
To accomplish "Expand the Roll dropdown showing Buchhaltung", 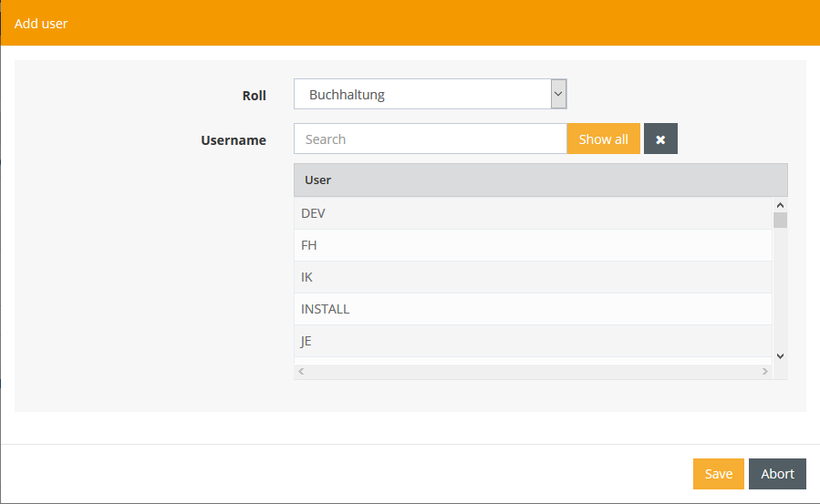I will 431,94.
